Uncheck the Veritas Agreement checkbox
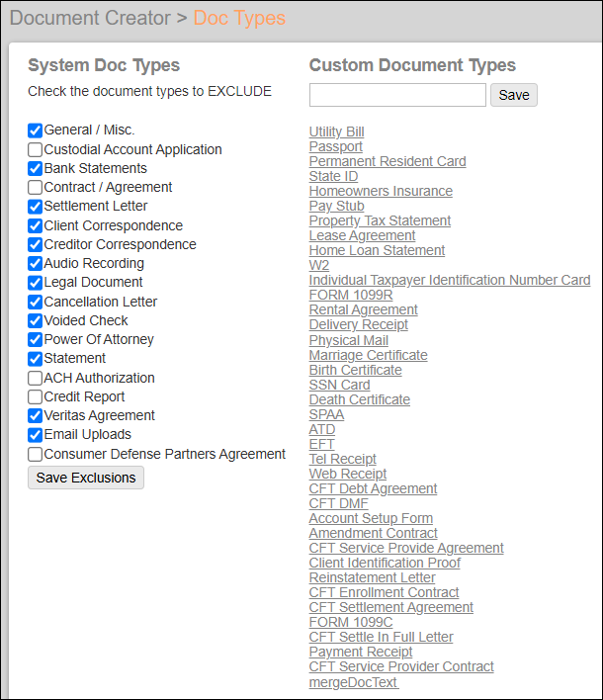Screen dimensions: 603x700 36,416
